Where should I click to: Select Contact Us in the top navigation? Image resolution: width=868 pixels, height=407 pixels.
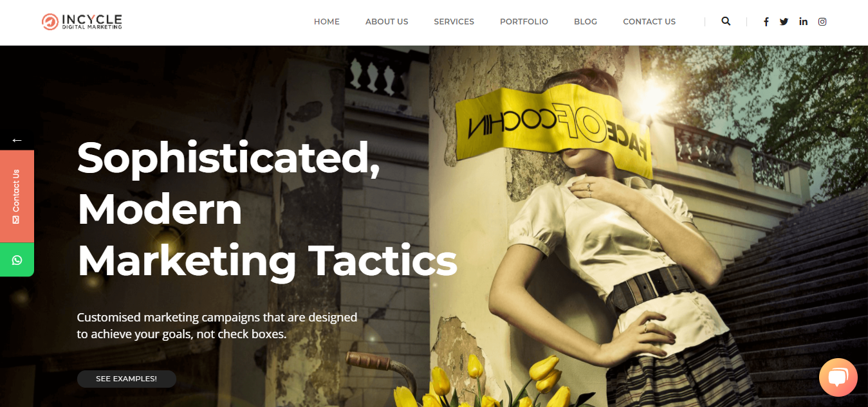(x=649, y=22)
